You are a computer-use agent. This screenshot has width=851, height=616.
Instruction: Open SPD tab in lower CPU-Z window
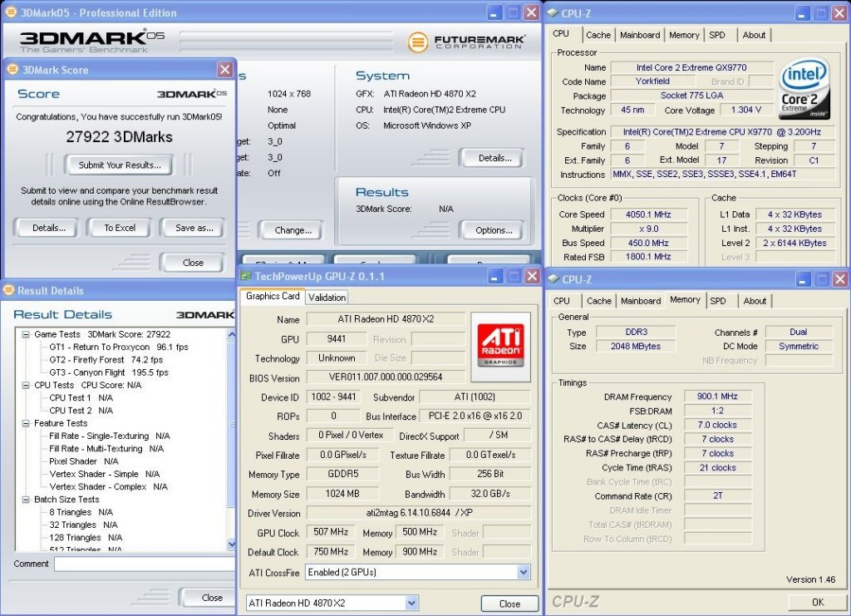(717, 301)
